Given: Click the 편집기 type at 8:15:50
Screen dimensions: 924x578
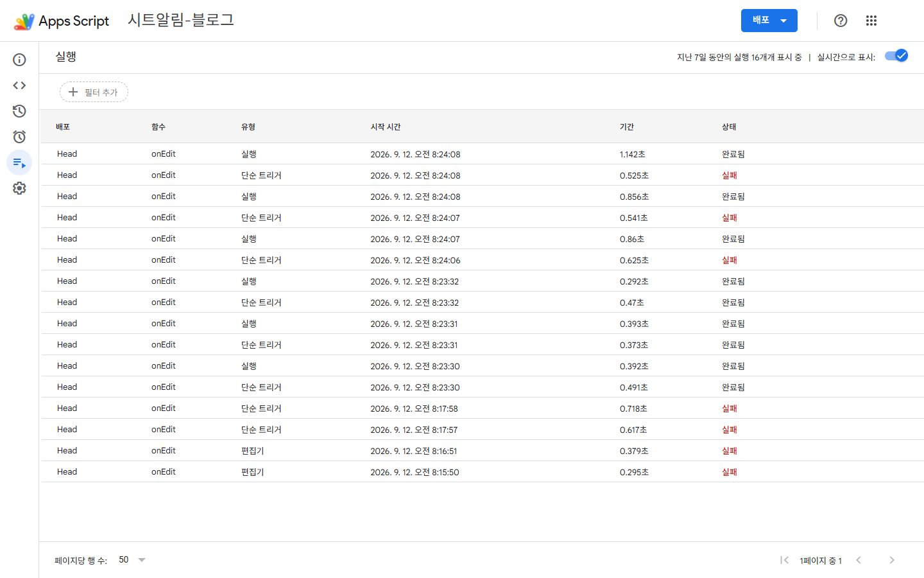Looking at the screenshot, I should 253,472.
